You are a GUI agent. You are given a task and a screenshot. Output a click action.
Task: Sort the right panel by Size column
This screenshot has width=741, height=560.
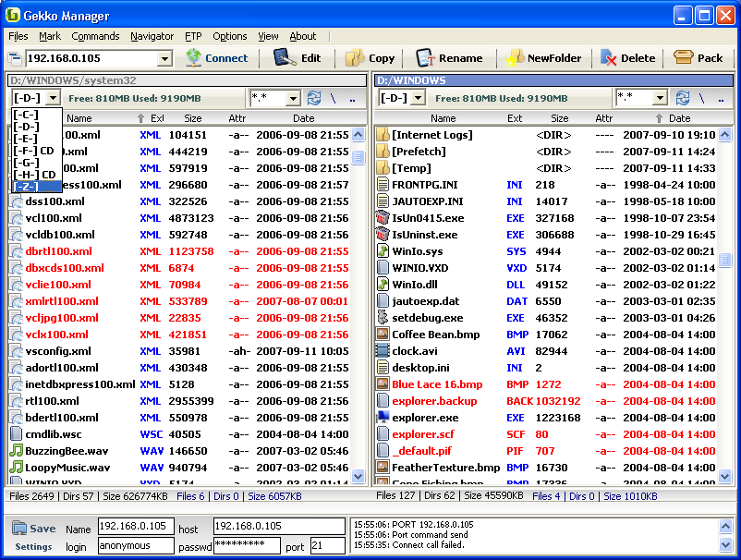coord(560,118)
